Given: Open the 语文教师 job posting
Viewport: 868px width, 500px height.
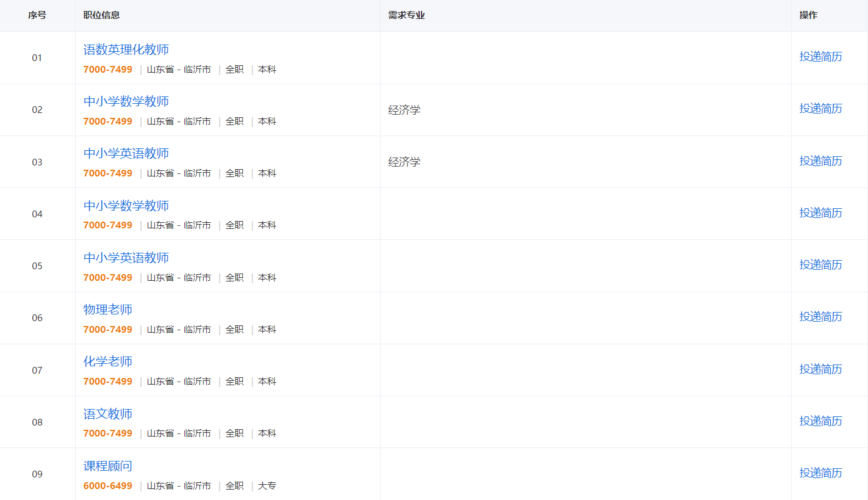Looking at the screenshot, I should 108,414.
